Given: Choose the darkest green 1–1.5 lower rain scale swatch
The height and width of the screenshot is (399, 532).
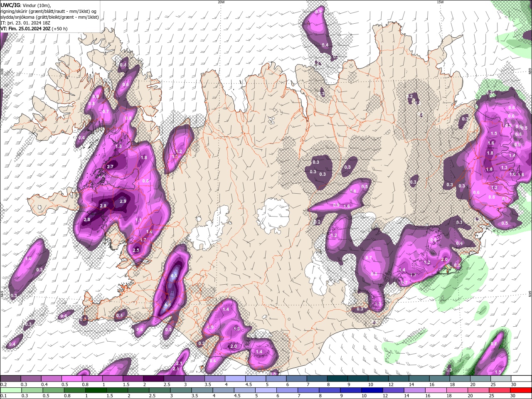Looking at the screenshot, I should [96, 390].
